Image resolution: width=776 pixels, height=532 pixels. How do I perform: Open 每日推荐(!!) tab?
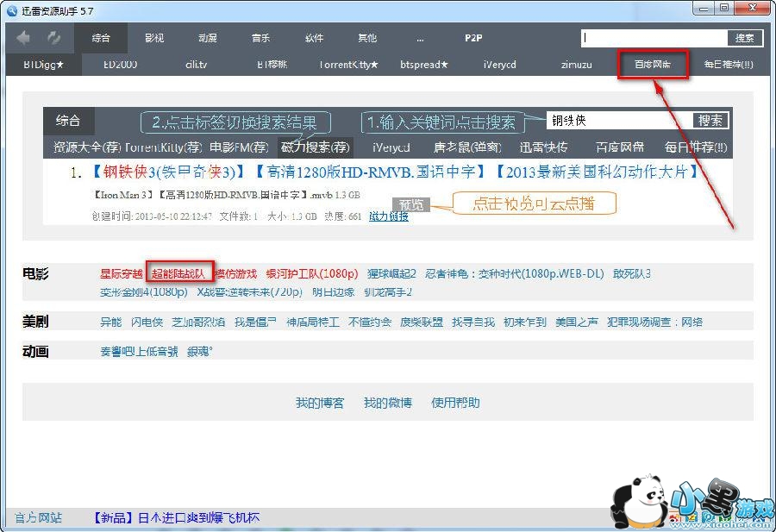click(729, 65)
